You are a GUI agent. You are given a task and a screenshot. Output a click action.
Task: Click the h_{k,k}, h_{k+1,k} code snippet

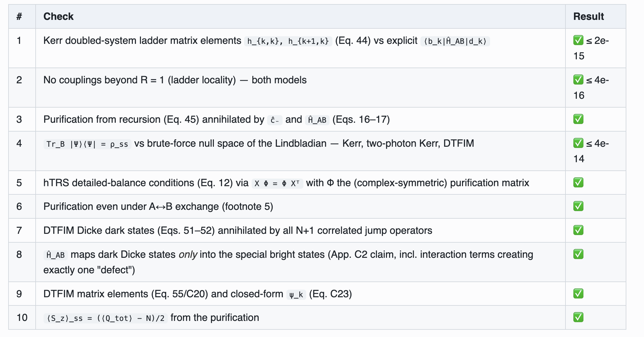[x=288, y=41]
